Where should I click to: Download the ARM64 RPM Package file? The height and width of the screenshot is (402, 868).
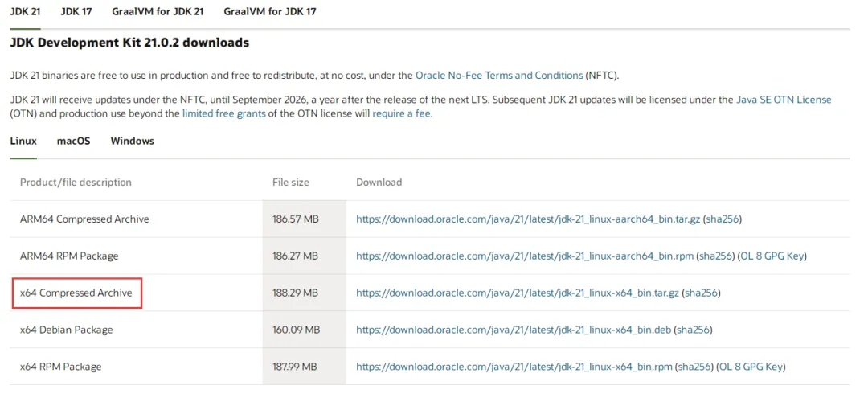(x=525, y=256)
